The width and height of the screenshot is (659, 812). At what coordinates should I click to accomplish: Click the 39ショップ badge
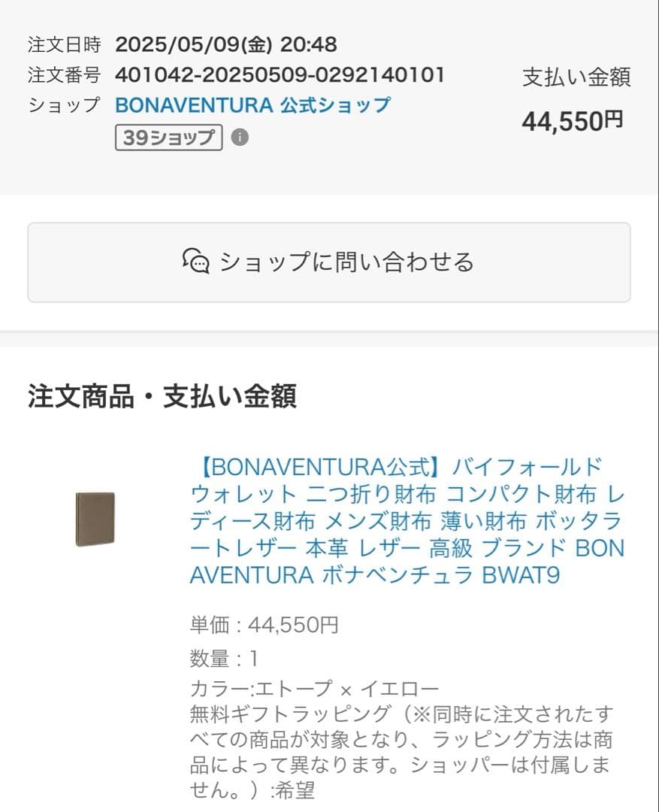coord(168,138)
